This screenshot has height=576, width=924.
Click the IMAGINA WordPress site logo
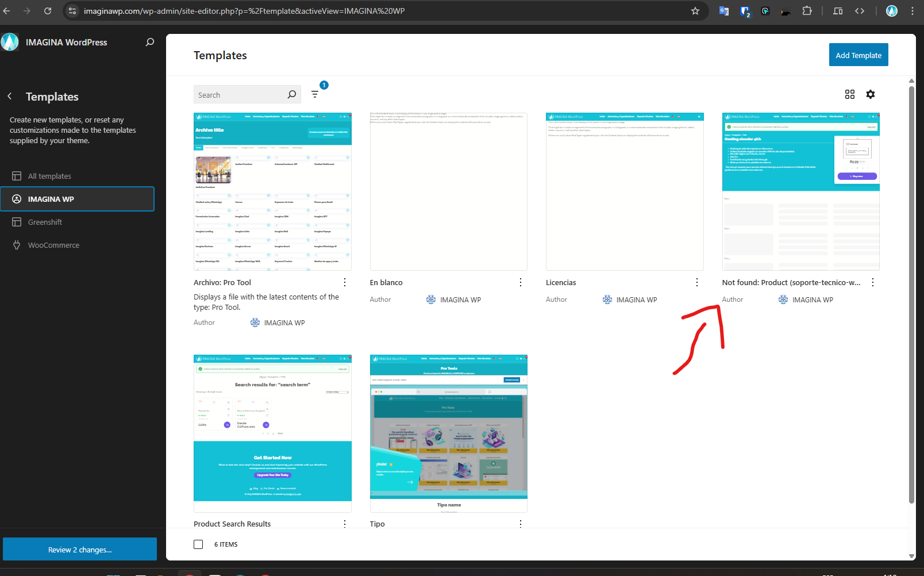click(x=10, y=42)
